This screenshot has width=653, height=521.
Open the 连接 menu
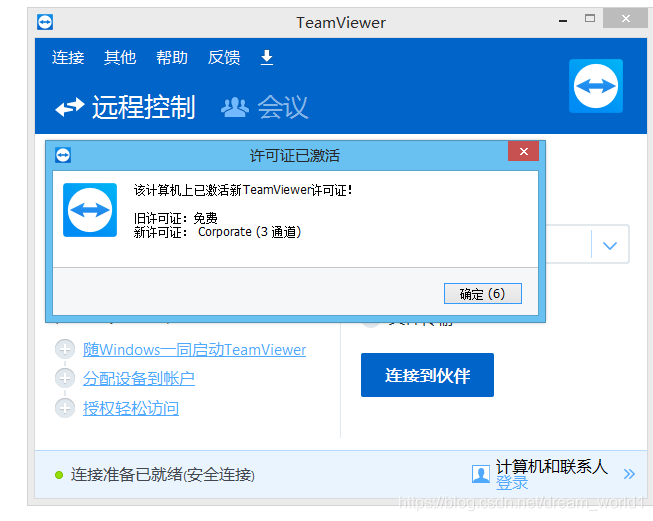click(x=68, y=57)
